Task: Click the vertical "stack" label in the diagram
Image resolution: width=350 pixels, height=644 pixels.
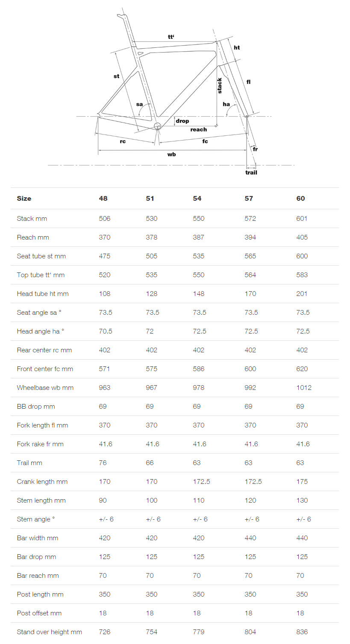Action: [220, 85]
